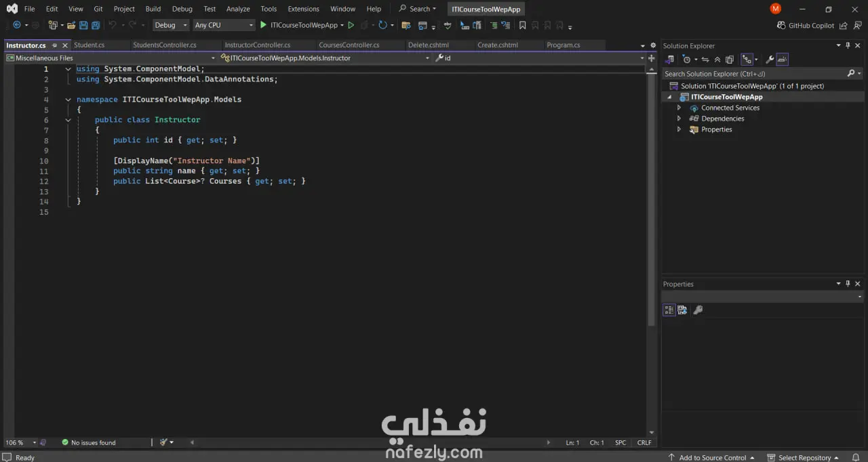This screenshot has height=462, width=868.
Task: Toggle the file nesting view button
Action: [x=747, y=60]
